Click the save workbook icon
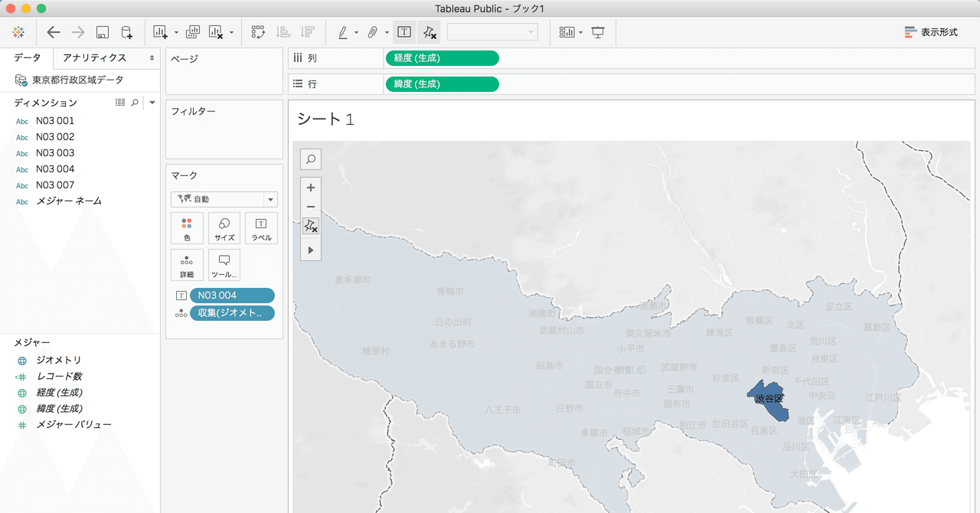The width and height of the screenshot is (980, 513). click(103, 32)
